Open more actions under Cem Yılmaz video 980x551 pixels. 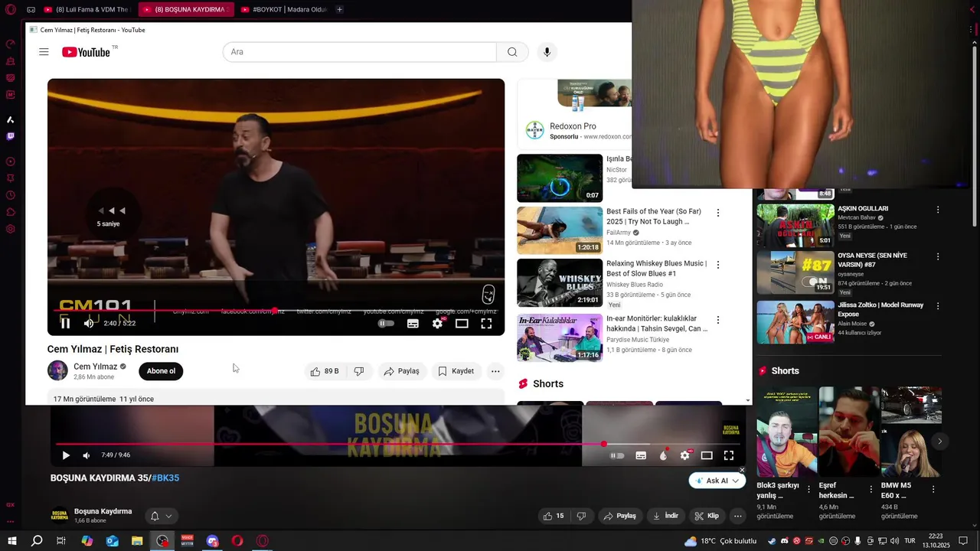(495, 371)
